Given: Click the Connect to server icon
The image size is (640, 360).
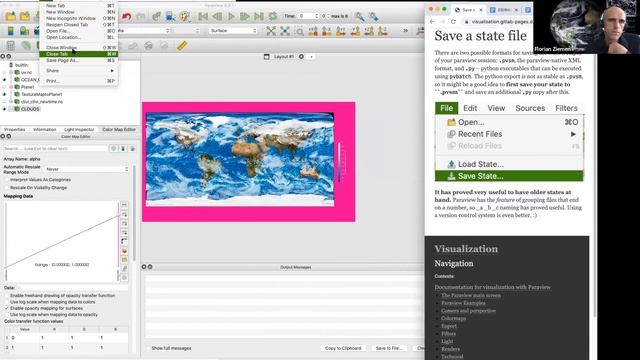Looking at the screenshot, I should 156,16.
